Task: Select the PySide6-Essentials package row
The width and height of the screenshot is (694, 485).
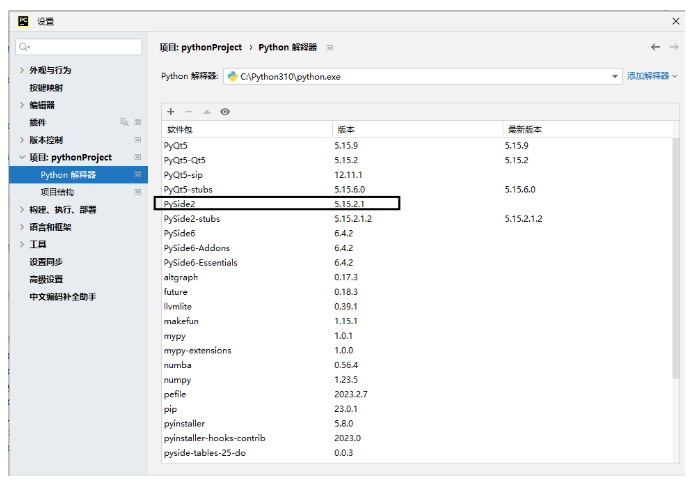Action: coord(417,262)
